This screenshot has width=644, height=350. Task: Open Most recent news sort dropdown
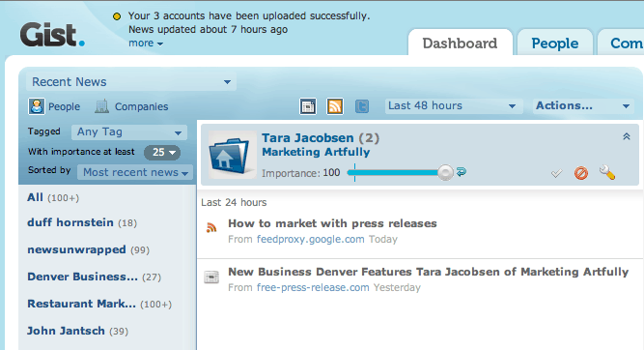tap(135, 172)
